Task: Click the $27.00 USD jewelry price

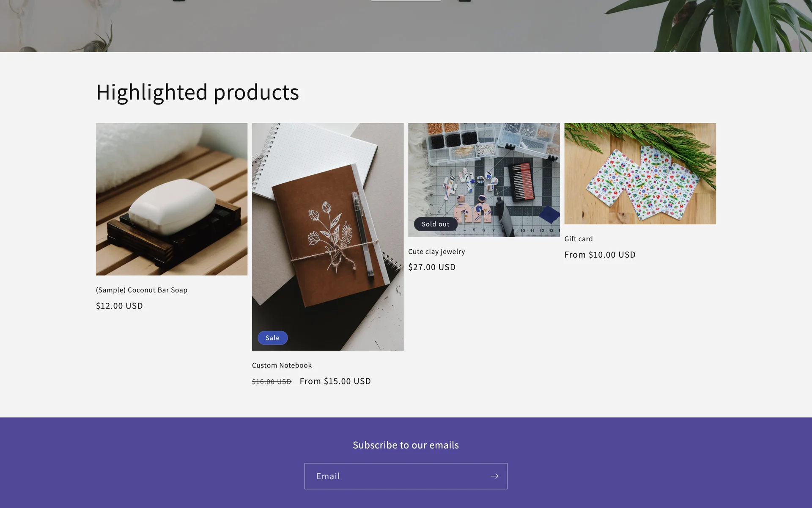Action: (432, 267)
